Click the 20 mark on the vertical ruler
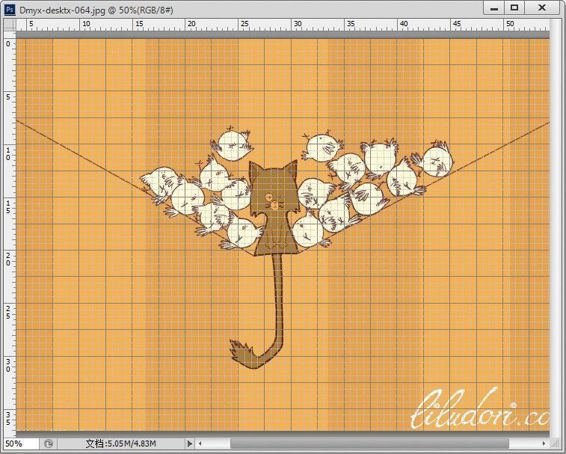Image resolution: width=566 pixels, height=454 pixels. [8, 259]
